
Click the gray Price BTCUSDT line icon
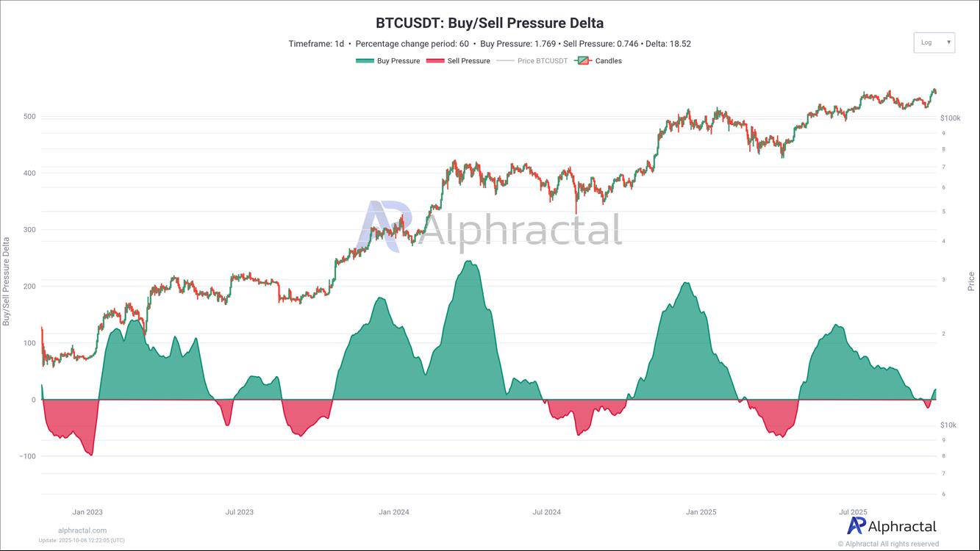505,61
